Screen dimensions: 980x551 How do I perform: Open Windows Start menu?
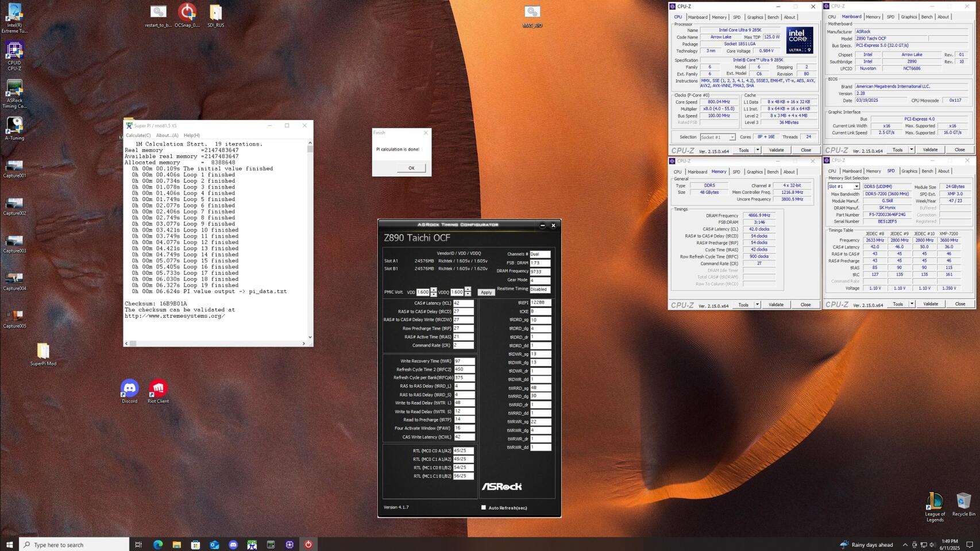pos(9,544)
